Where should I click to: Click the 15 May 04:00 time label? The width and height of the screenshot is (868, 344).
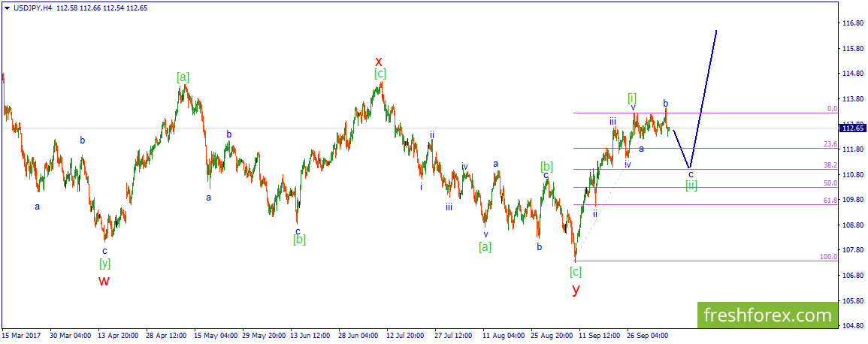tap(214, 336)
